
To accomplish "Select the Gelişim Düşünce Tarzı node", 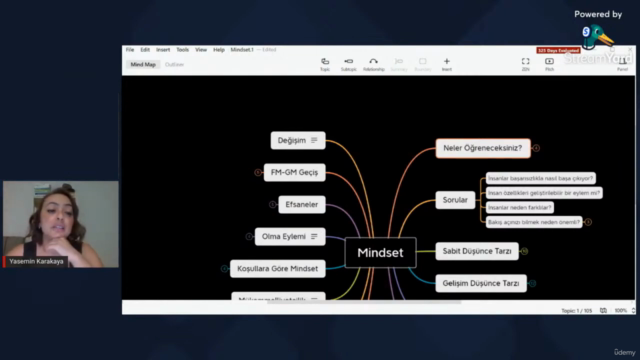I will [x=481, y=283].
